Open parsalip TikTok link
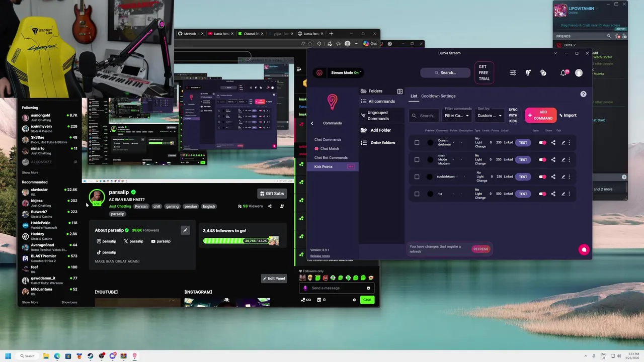This screenshot has width=644, height=362. point(106,252)
